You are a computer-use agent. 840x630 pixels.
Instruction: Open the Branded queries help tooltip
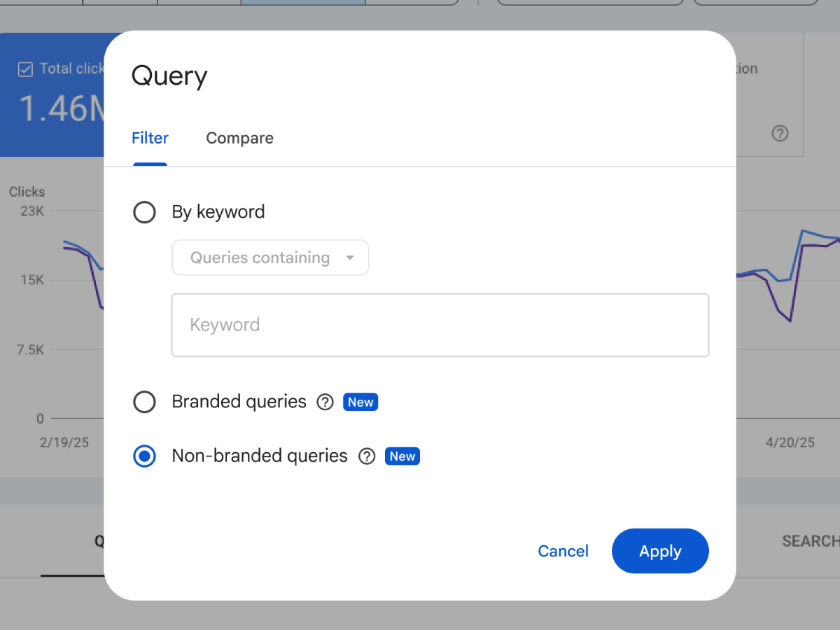tap(325, 402)
